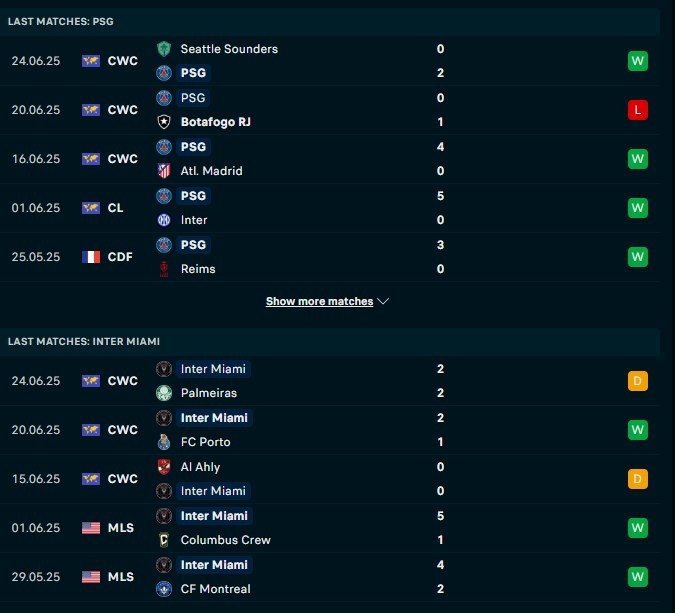Click the Reims club crest
Viewport: 675px width, 613px height.
[x=164, y=269]
